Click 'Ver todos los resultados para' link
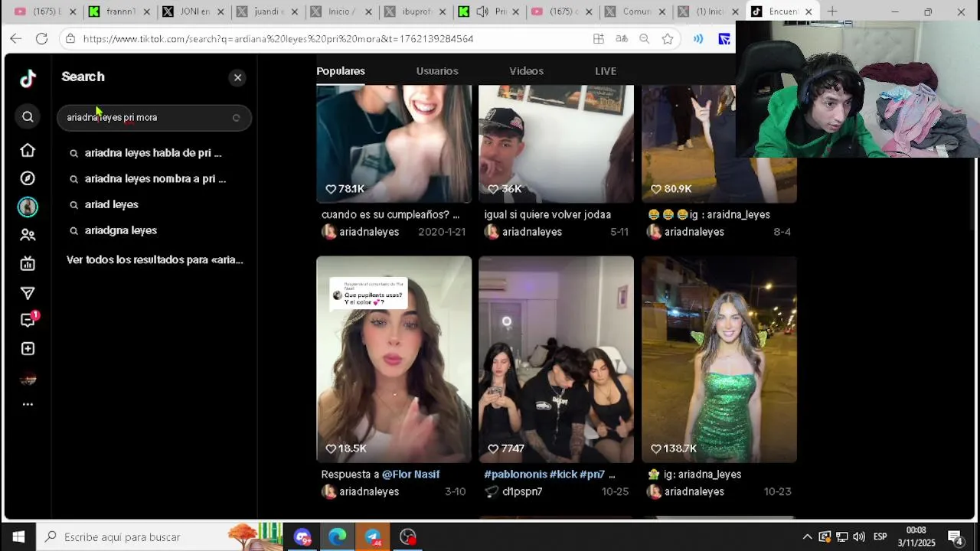980x551 pixels. pyautogui.click(x=155, y=259)
